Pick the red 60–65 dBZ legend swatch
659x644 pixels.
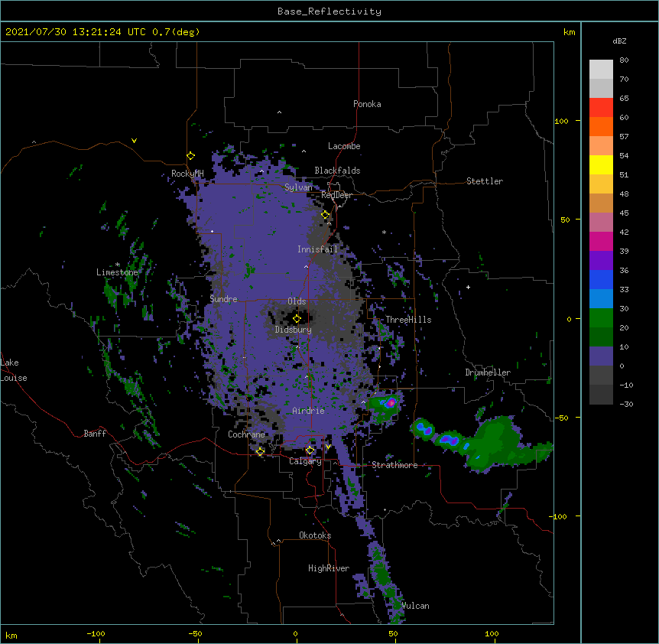601,108
